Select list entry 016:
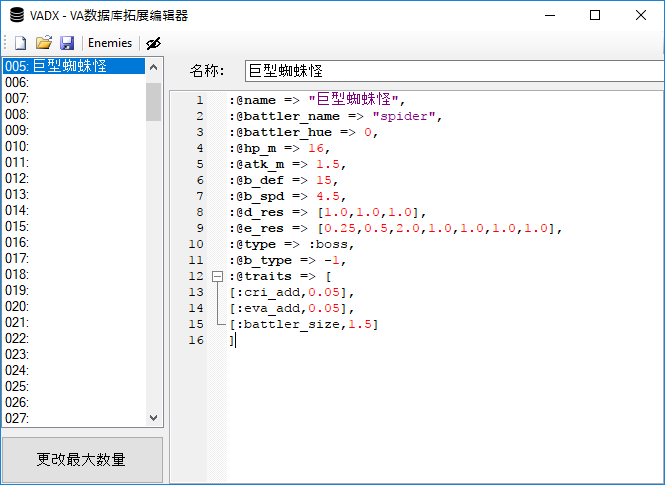Viewport: 665px width, 485px height. click(74, 242)
